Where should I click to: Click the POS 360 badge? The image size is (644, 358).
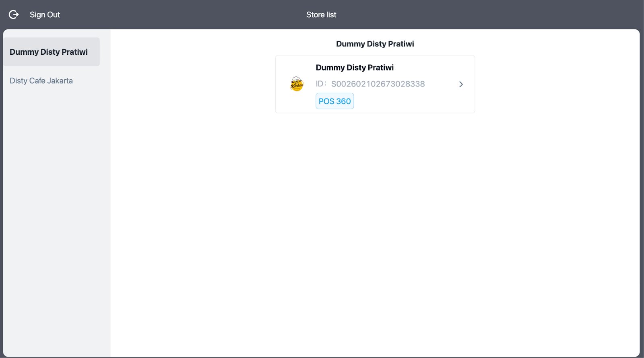[334, 101]
